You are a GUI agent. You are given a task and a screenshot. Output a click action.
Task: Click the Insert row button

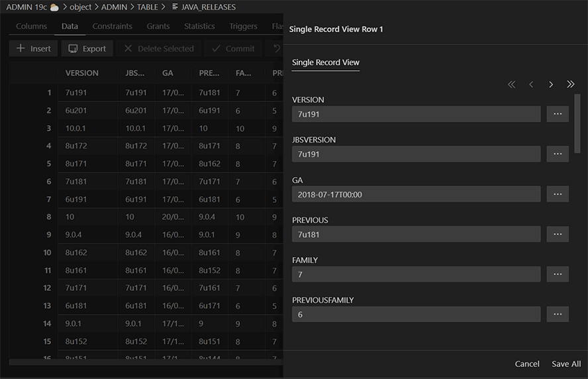pyautogui.click(x=34, y=48)
